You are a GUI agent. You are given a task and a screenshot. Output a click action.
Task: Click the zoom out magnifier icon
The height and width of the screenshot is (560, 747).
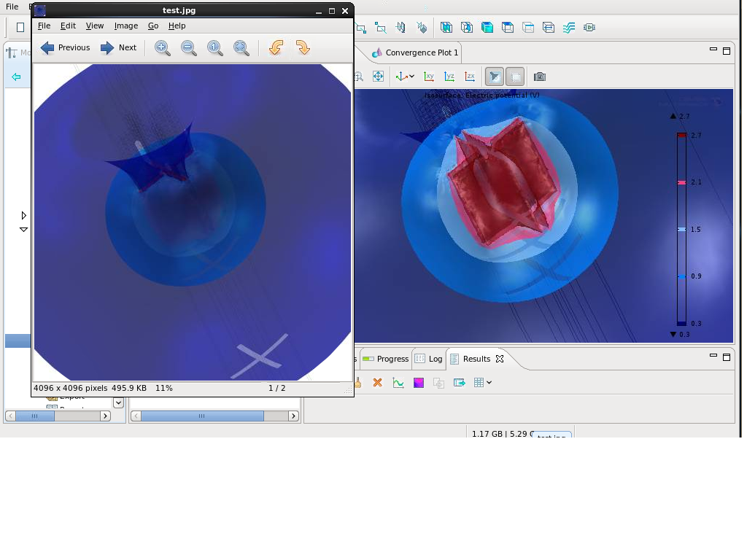pyautogui.click(x=189, y=48)
